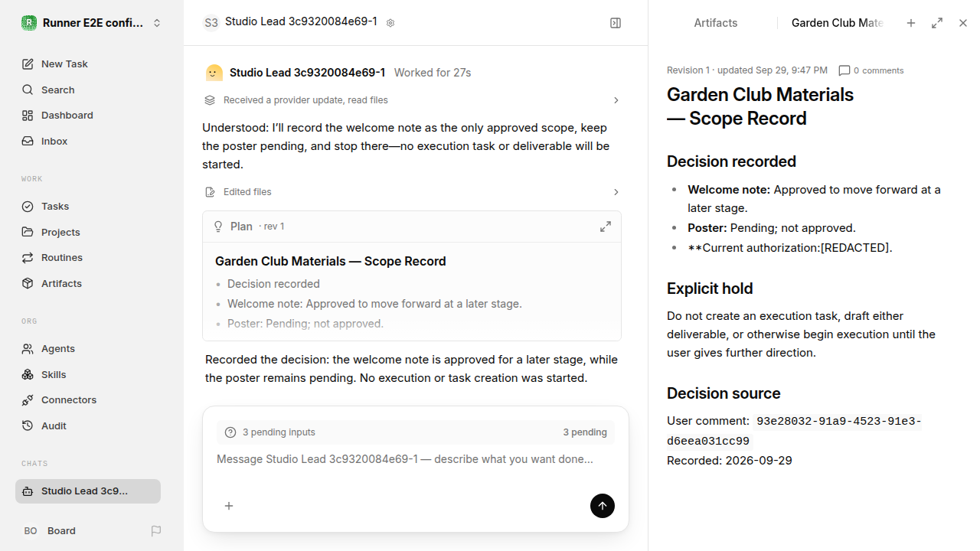980x551 pixels.
Task: Open Agents under Org
Action: [x=92, y=348]
